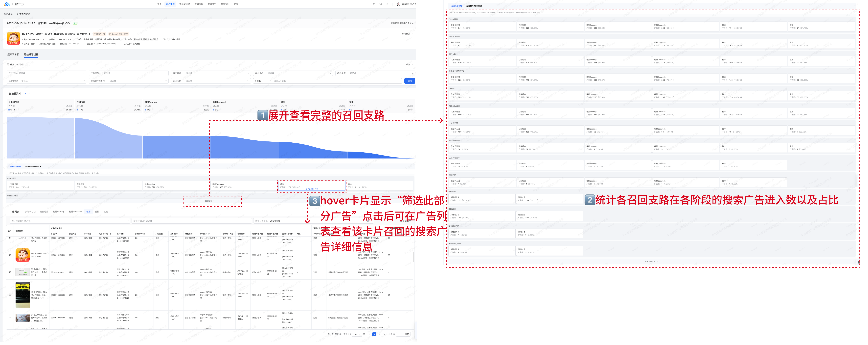Screen dimensions: 868x345
Task: Open the document list icon in header
Action: coord(387,4)
